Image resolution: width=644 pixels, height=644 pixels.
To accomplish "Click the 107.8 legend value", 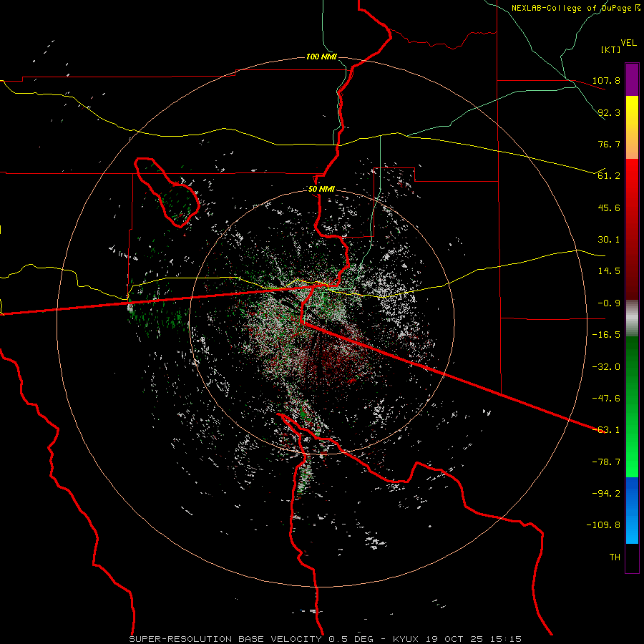I will click(606, 80).
